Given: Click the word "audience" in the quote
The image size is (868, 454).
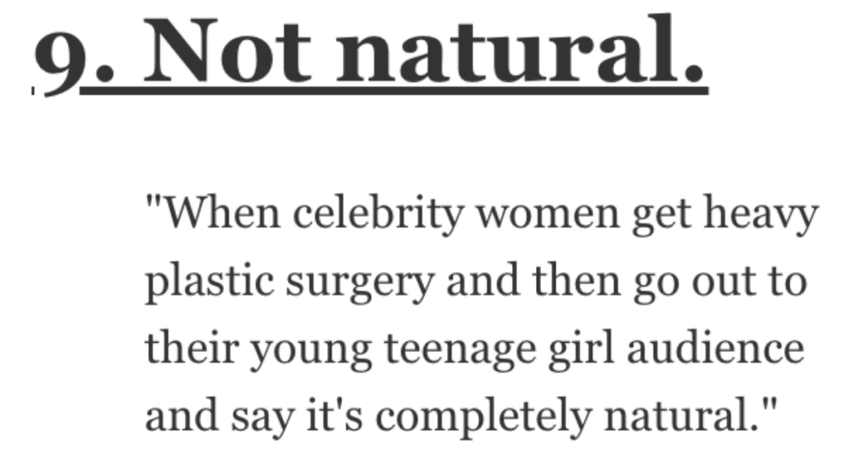Looking at the screenshot, I should point(715,347).
